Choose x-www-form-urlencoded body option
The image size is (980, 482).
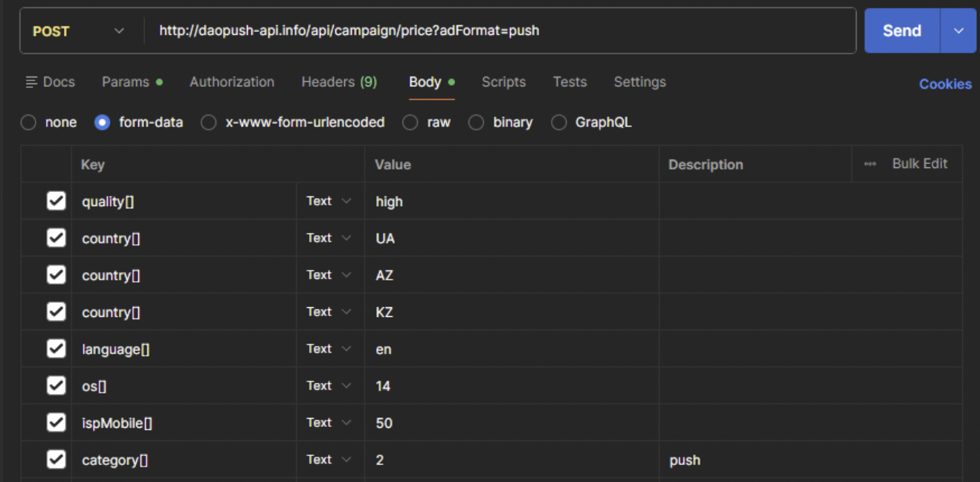(x=209, y=123)
